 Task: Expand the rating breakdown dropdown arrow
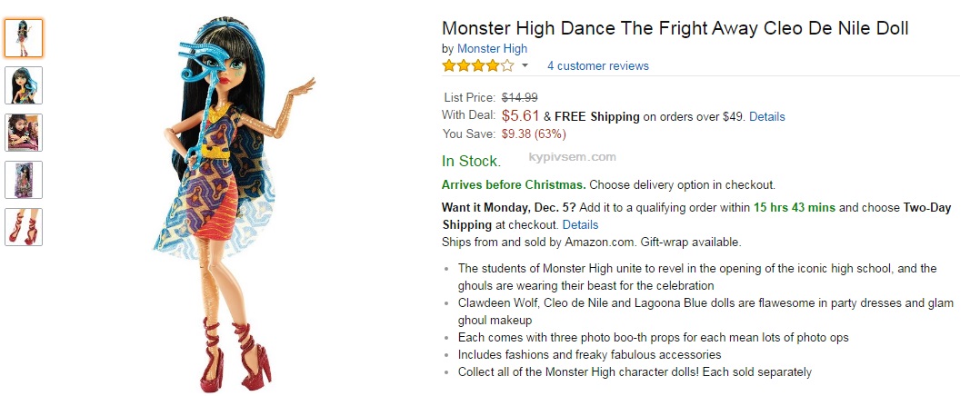pos(525,66)
